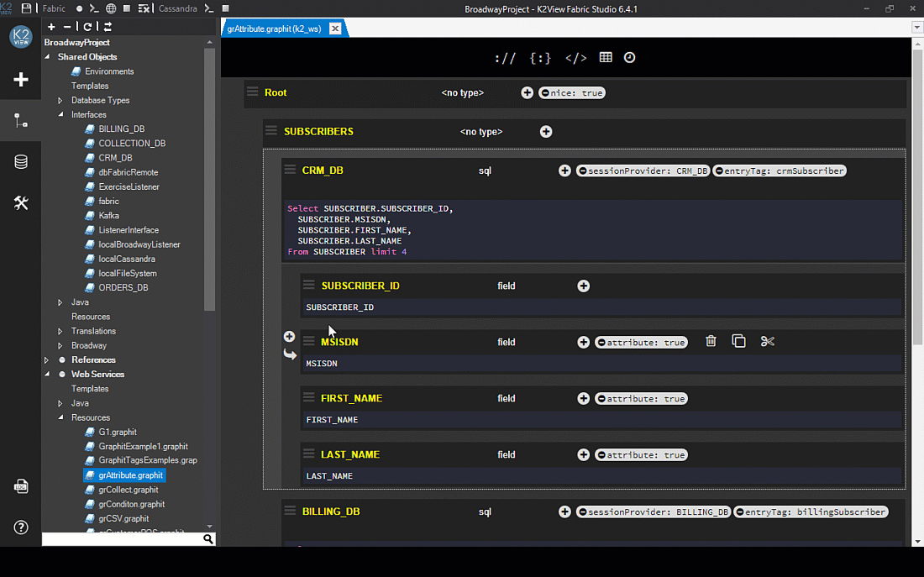Click the Fabric status dot indicator
924x577 pixels.
79,9
